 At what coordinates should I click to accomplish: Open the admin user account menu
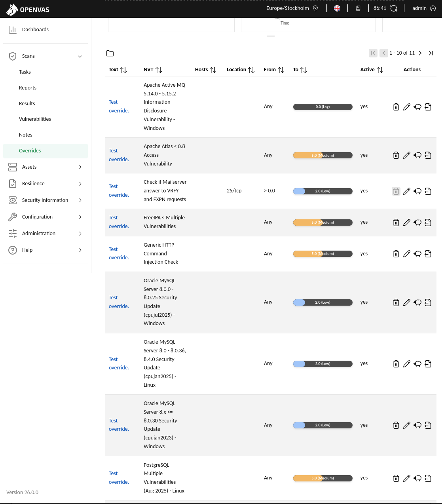tap(424, 8)
